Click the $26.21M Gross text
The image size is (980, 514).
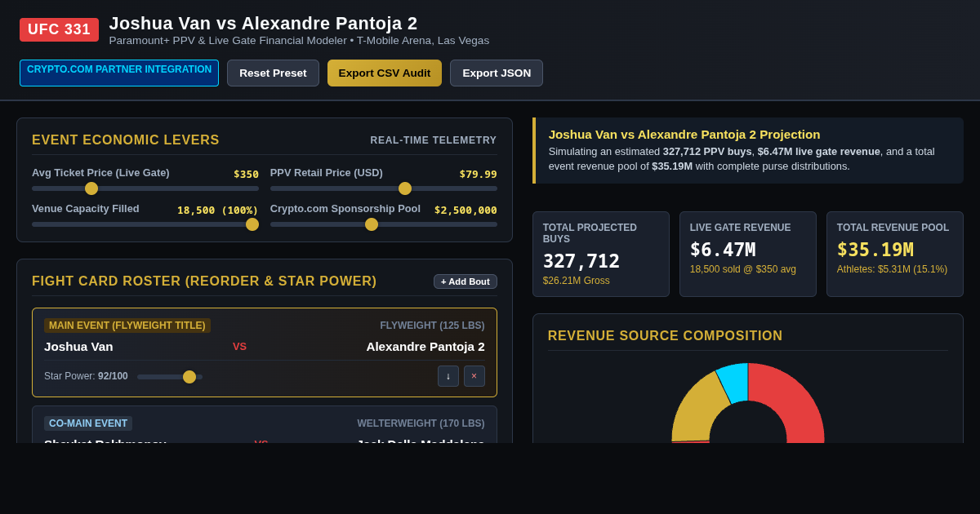point(577,281)
